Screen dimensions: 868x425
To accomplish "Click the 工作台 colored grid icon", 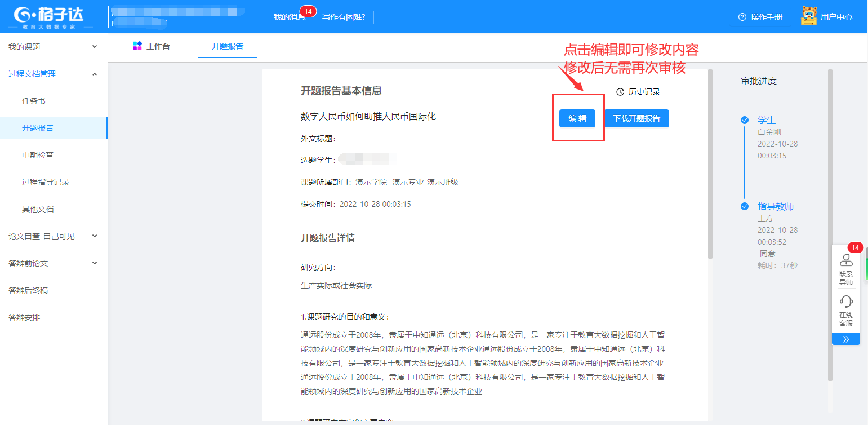I will (x=137, y=46).
